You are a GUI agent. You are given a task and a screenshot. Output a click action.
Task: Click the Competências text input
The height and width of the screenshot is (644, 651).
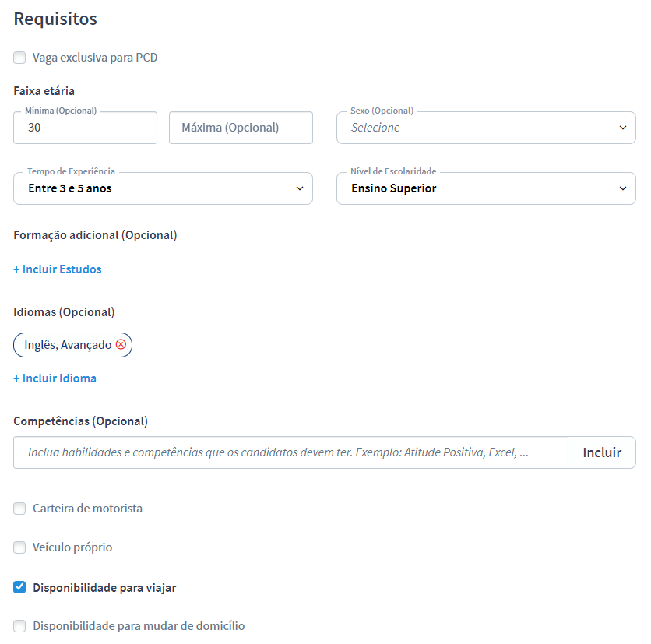(x=290, y=452)
